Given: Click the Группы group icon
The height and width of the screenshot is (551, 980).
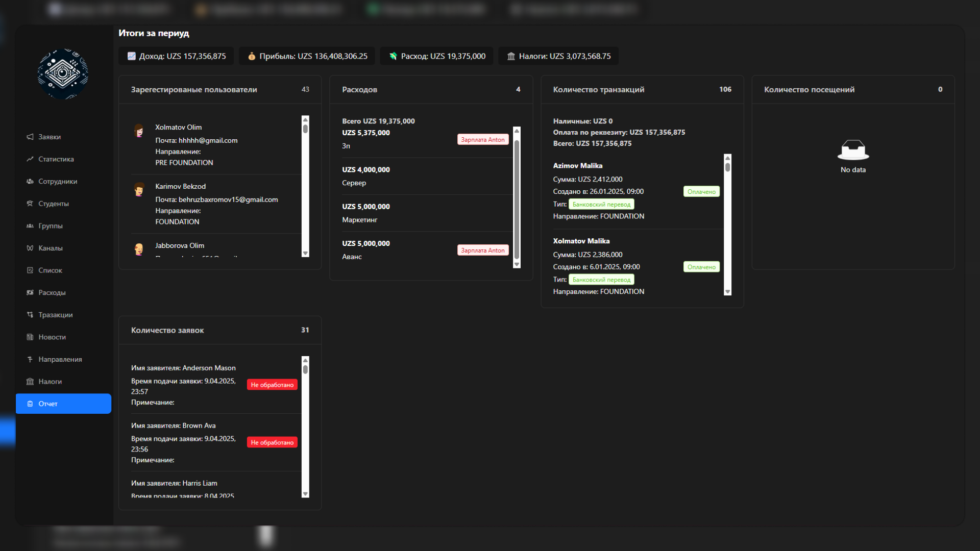Looking at the screenshot, I should click(30, 226).
